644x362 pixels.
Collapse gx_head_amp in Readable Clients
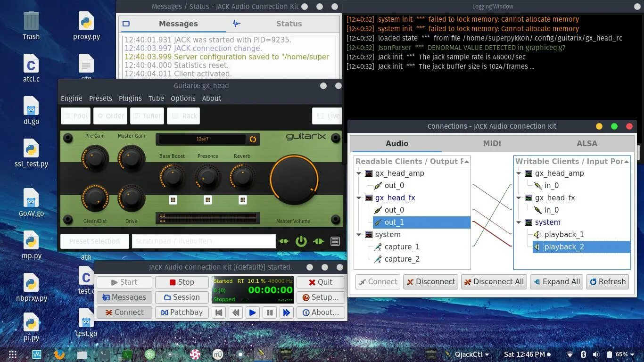pyautogui.click(x=359, y=173)
